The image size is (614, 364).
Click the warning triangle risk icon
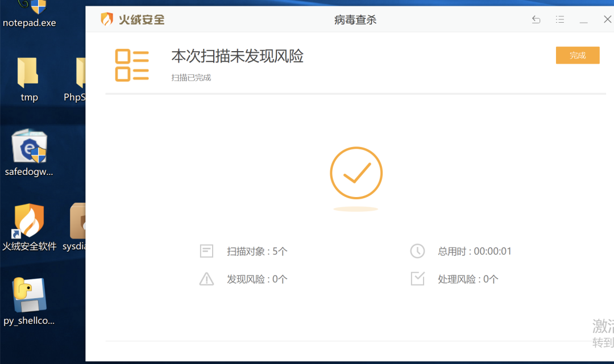click(x=206, y=279)
